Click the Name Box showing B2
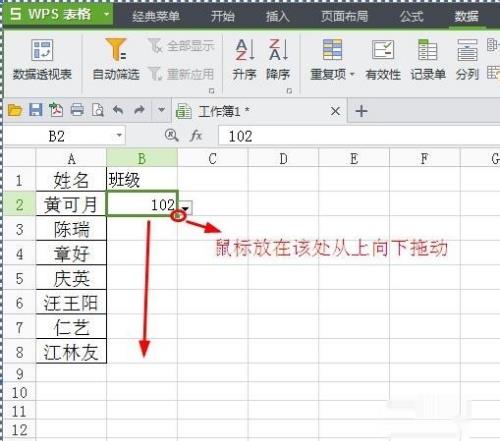 [x=63, y=136]
